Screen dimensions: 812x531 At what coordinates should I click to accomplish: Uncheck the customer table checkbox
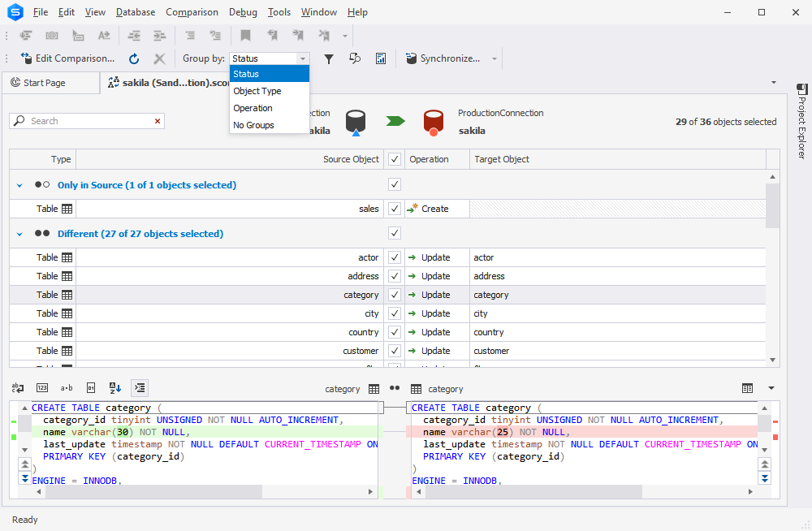[395, 350]
